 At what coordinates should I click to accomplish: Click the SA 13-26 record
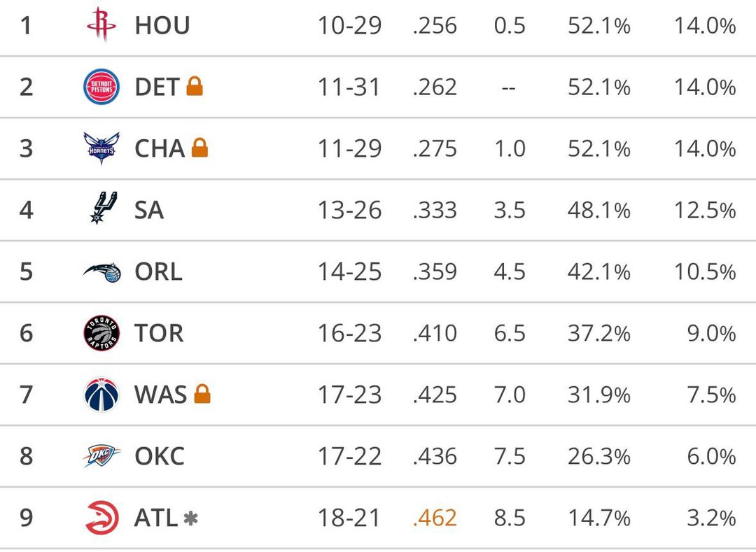coord(349,211)
